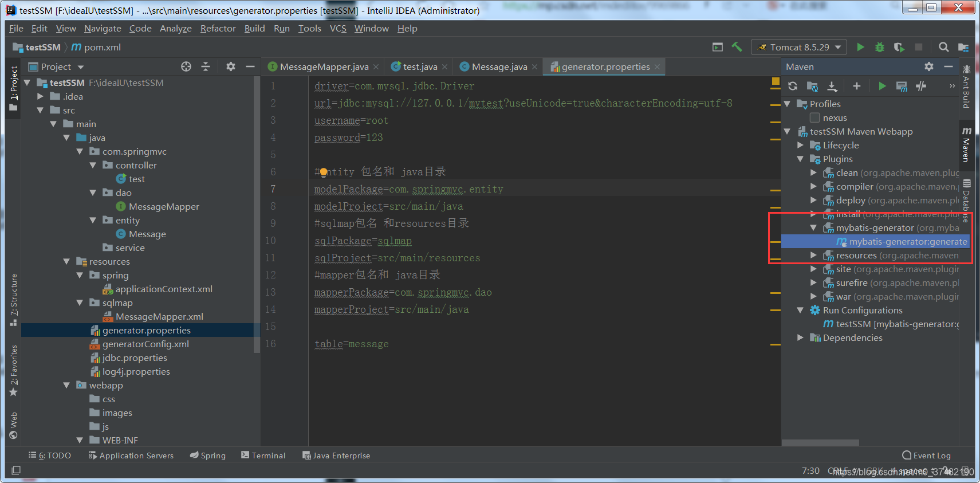Collapse the sqlmap folder

click(x=80, y=303)
